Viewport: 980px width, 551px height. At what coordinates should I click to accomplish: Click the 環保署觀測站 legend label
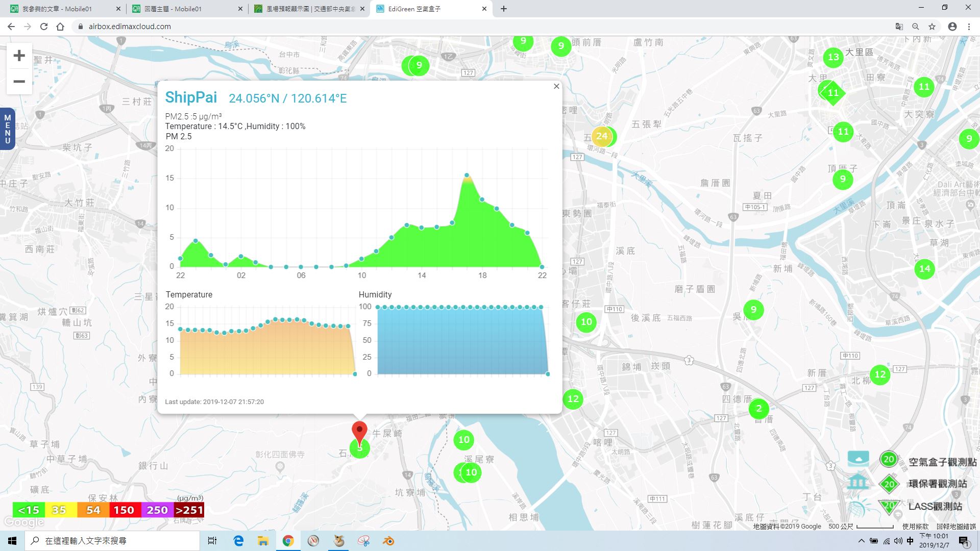938,484
